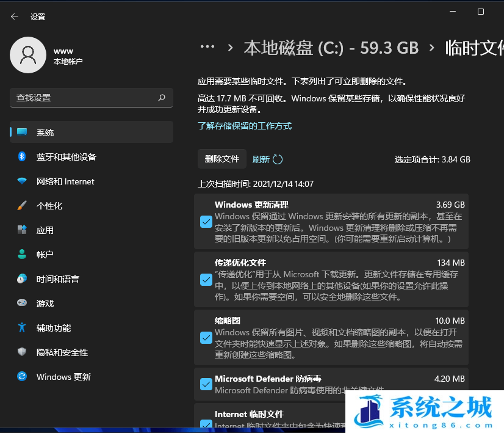
Task: Uncheck the Windows 更新清理 item
Action: pyautogui.click(x=206, y=222)
